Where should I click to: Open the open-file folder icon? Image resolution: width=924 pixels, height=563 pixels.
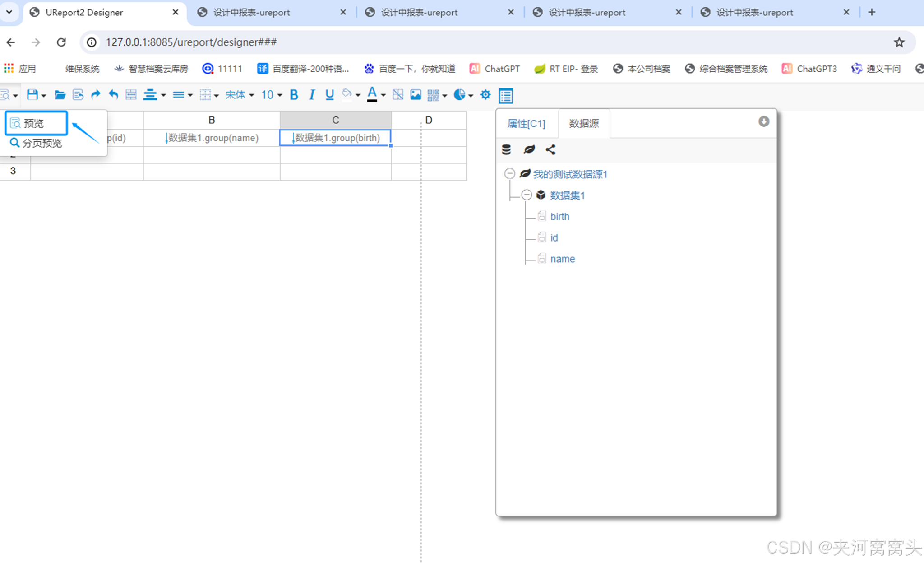[60, 95]
